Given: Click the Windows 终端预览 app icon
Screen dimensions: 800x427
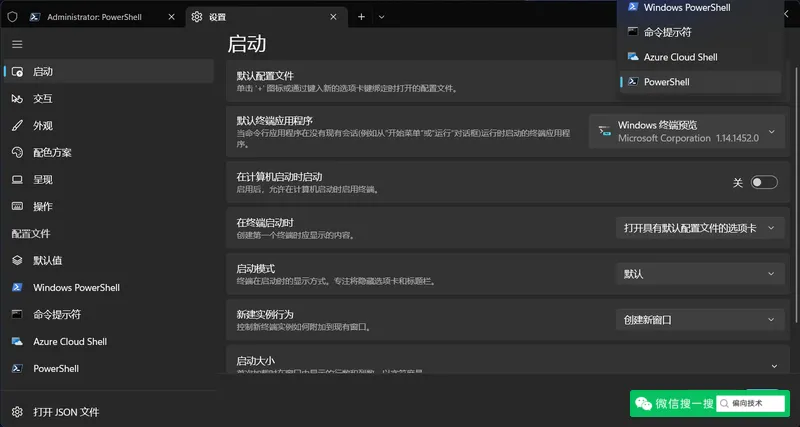Looking at the screenshot, I should tap(605, 131).
